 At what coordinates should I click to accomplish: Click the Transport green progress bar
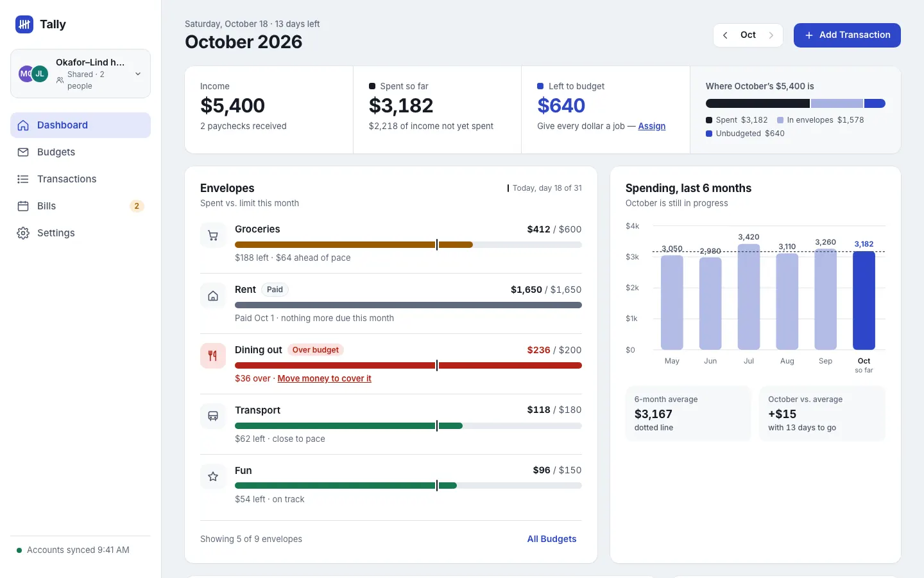(408, 426)
